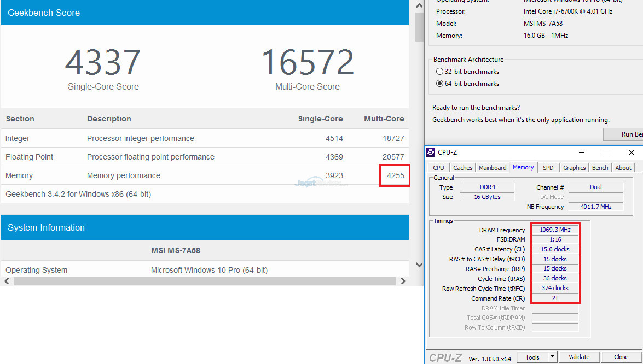
Task: Select the 32-bit benchmarks radio option
Action: pos(439,72)
